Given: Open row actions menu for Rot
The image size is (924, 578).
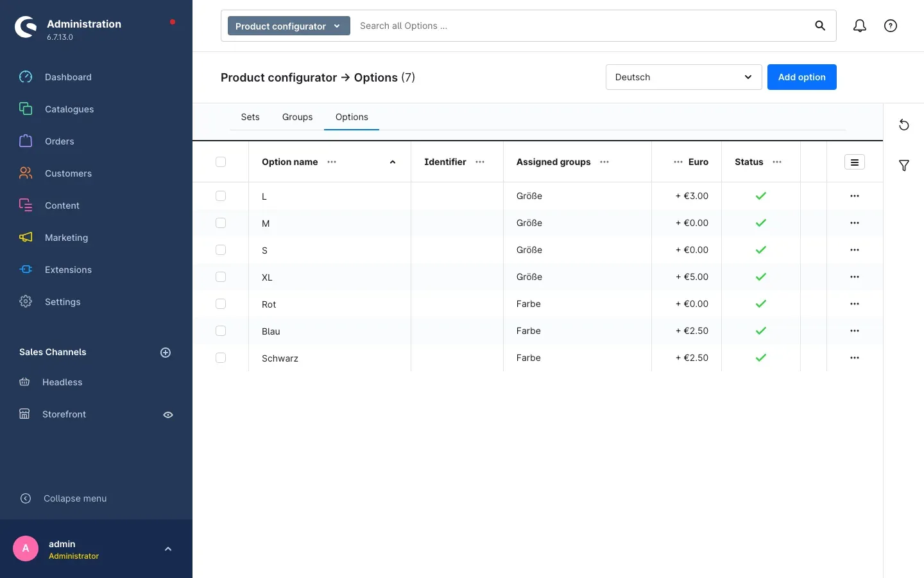Looking at the screenshot, I should pos(855,304).
